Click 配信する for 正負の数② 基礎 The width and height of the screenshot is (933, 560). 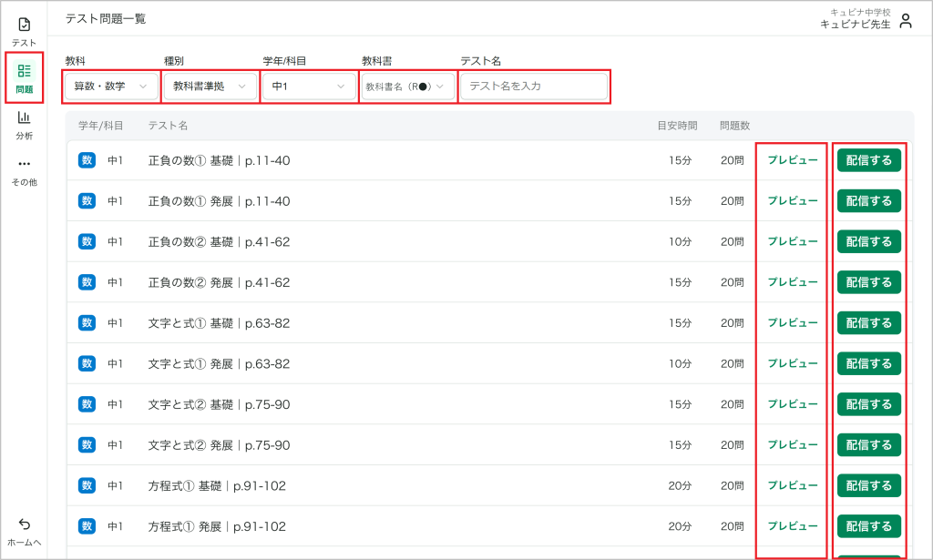[868, 241]
